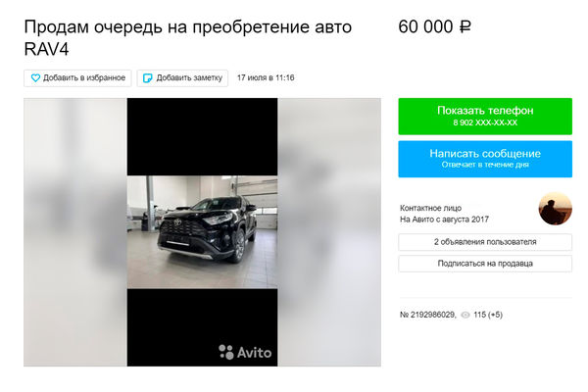The height and width of the screenshot is (392, 588).
Task: Click Написать сообщение blue button
Action: click(x=485, y=159)
